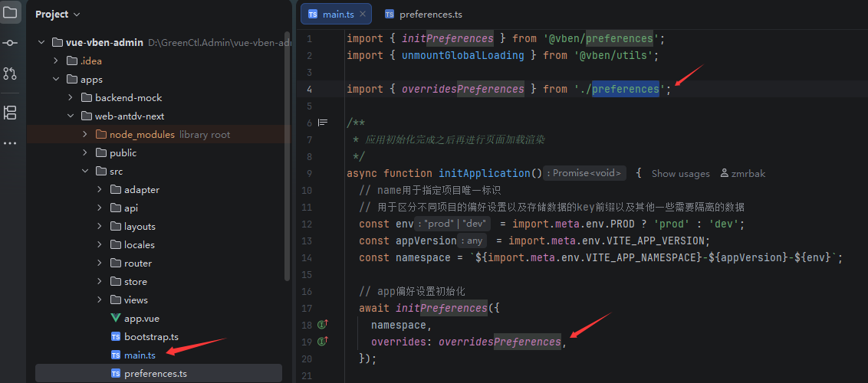Open bootstrap.ts in the project tree
This screenshot has width=868, height=383.
[x=151, y=336]
